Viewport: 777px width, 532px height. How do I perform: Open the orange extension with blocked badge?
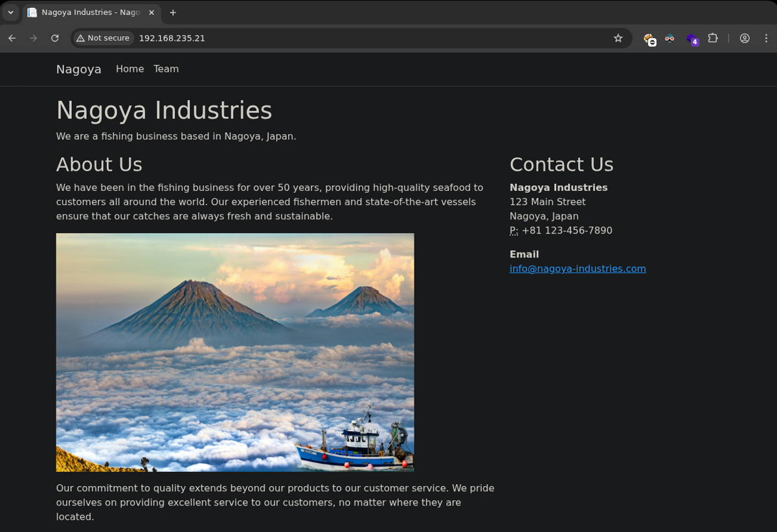tap(649, 39)
